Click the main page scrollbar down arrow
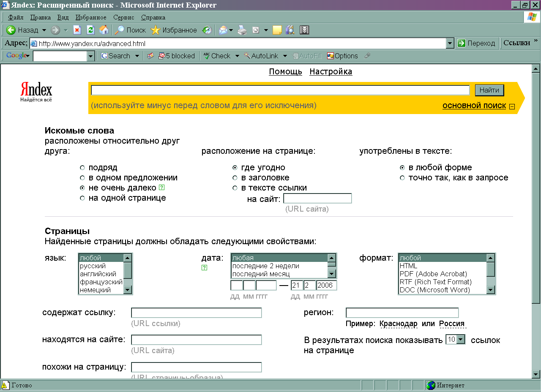The image size is (541, 392). (536, 374)
